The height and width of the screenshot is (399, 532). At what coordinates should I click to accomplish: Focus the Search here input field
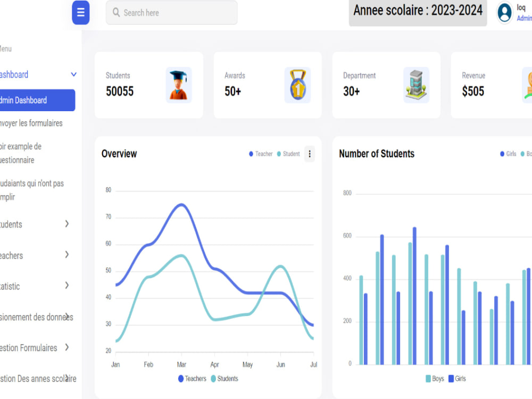coord(172,13)
